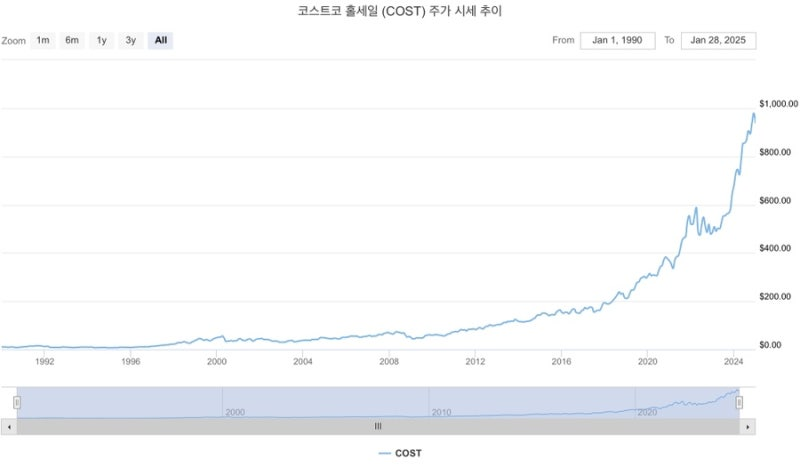
Task: Select the 3y zoom range
Action: coord(131,40)
